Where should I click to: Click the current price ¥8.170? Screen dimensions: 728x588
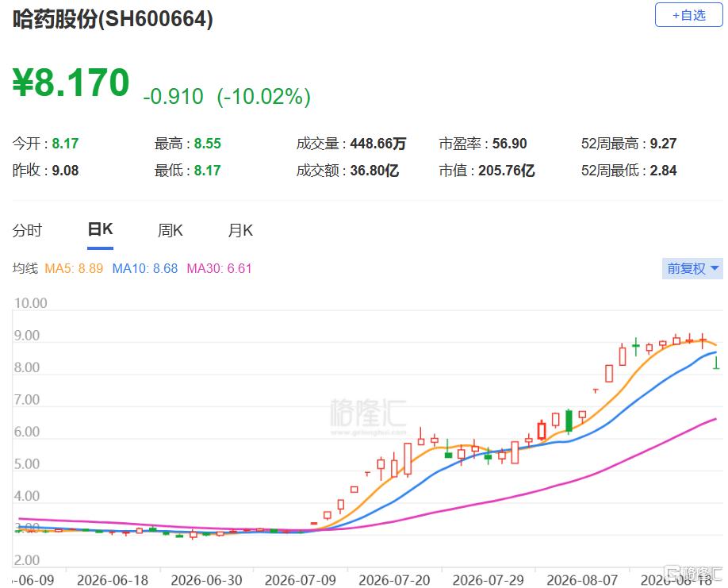coord(71,83)
